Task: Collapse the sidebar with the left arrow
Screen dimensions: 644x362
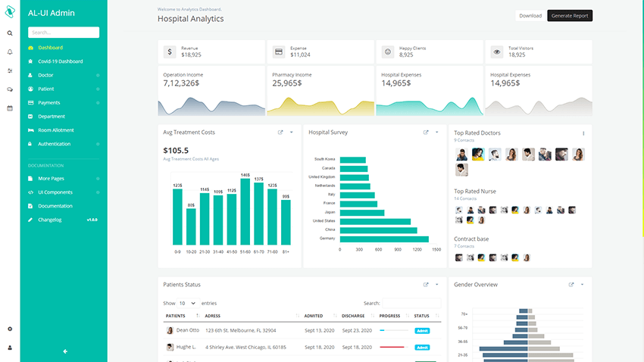Action: coord(65,351)
